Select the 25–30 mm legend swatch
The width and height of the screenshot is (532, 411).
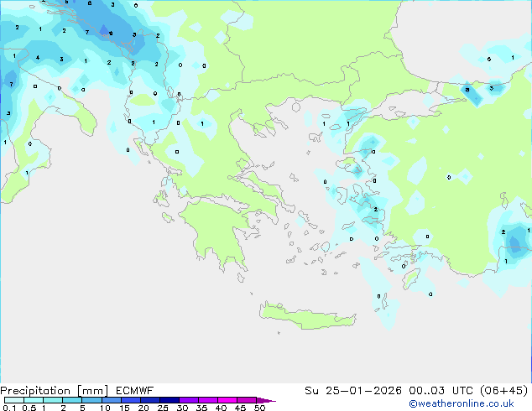click(x=169, y=400)
